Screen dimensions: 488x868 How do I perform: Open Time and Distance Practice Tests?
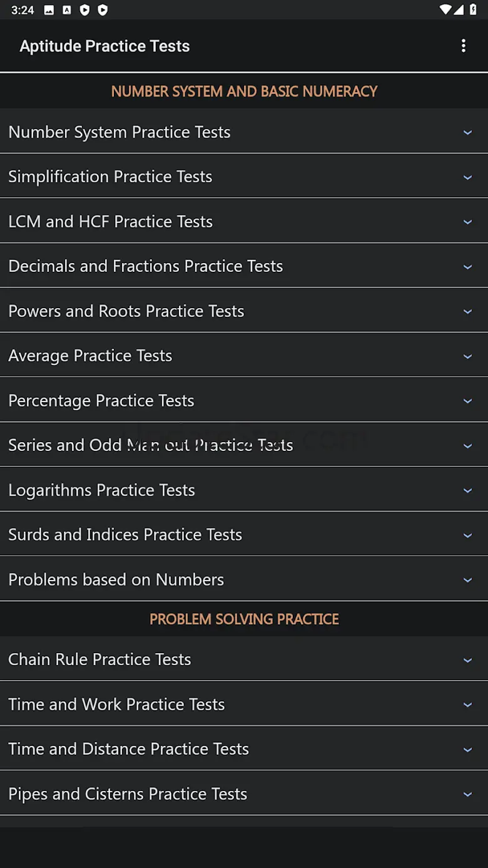129,748
